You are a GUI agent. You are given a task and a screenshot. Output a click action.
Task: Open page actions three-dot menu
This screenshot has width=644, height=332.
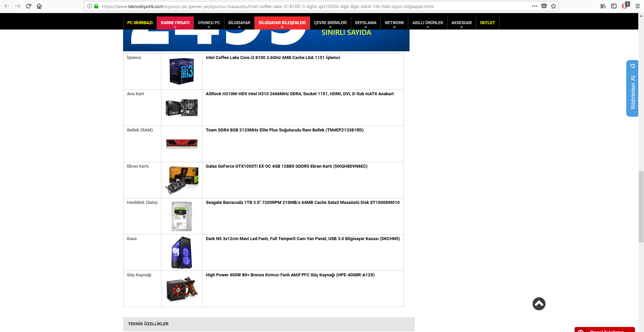tap(535, 6)
